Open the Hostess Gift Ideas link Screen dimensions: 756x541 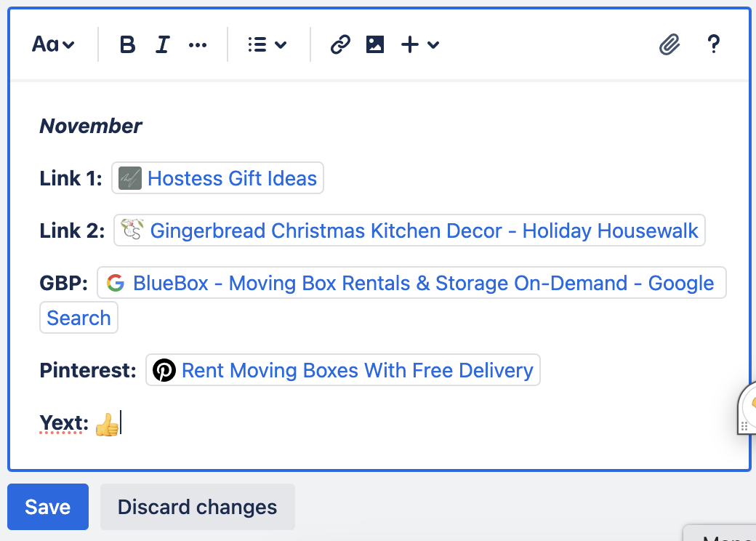(217, 178)
